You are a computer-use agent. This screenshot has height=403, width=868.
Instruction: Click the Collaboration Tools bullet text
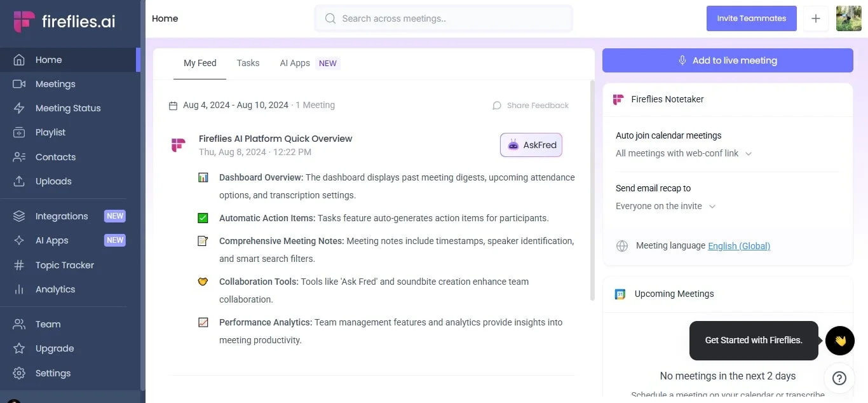click(374, 290)
